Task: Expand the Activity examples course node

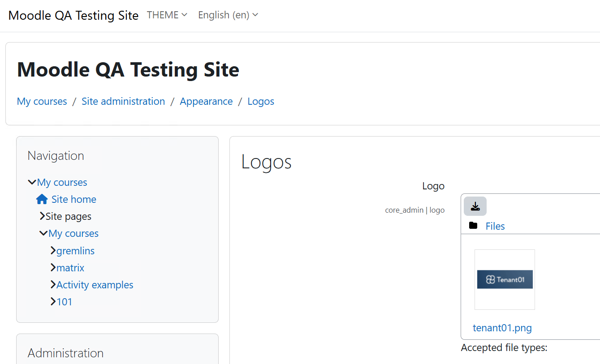Action: click(53, 284)
